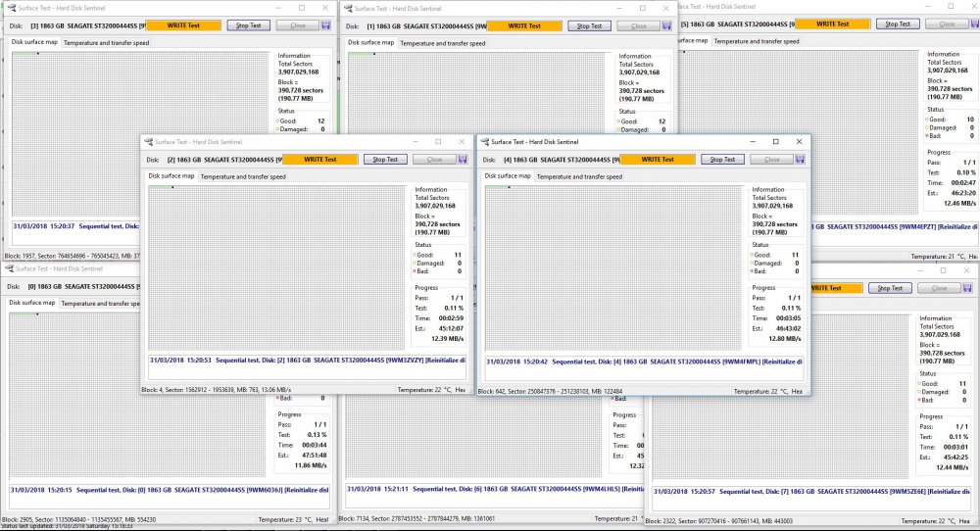Viewport: 980px width, 531px height.
Task: Stop Test on Disk 7 window
Action: pos(890,288)
